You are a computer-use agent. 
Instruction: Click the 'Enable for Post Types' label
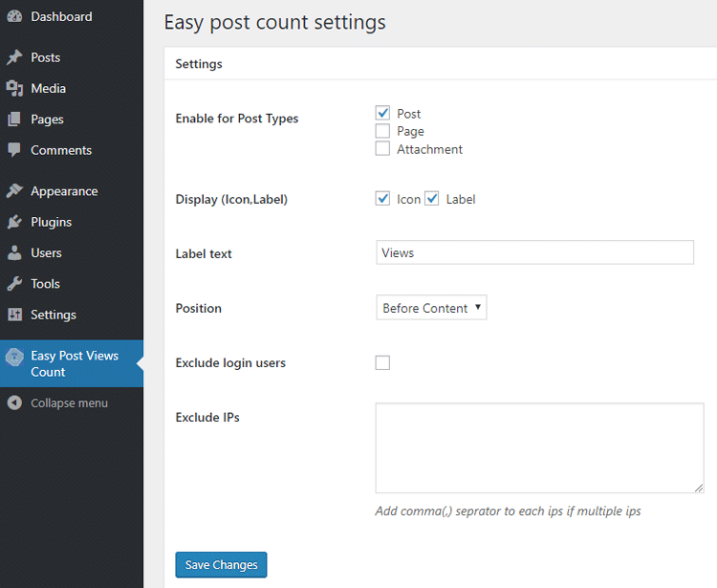tap(237, 119)
